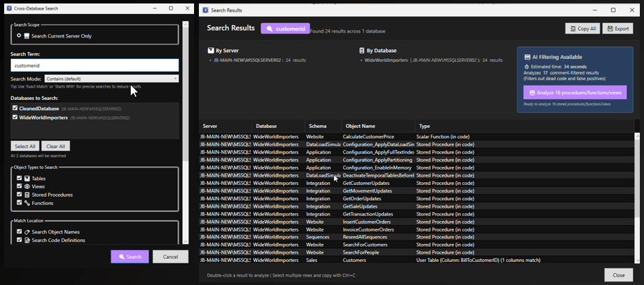Toggle the Search Code Definitions checkbox

coord(19,241)
